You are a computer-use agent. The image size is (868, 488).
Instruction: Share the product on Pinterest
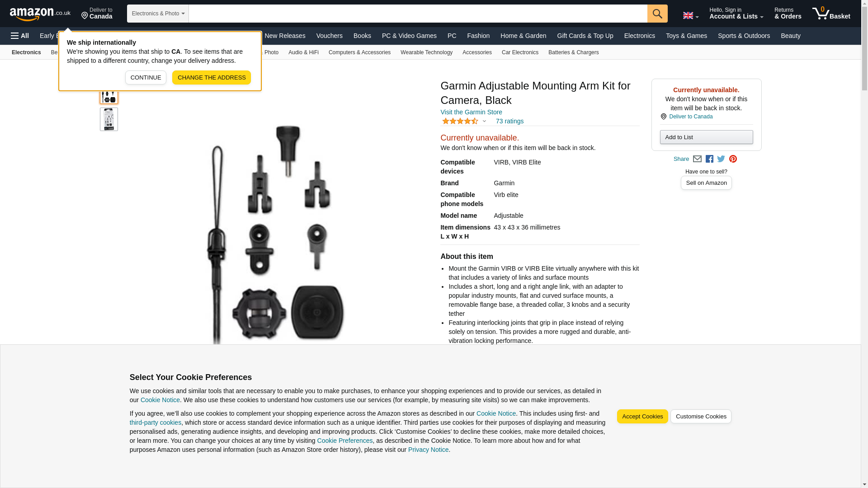(x=733, y=159)
